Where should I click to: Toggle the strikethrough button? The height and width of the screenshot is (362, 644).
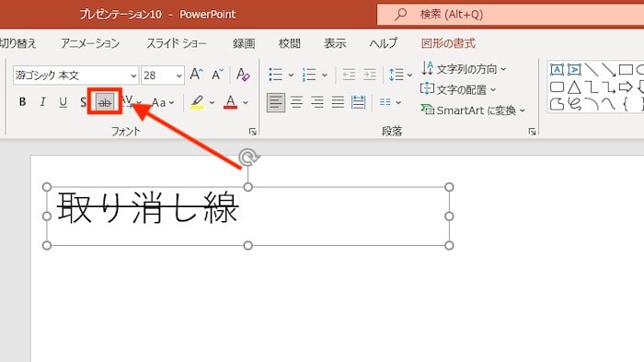pyautogui.click(x=105, y=102)
